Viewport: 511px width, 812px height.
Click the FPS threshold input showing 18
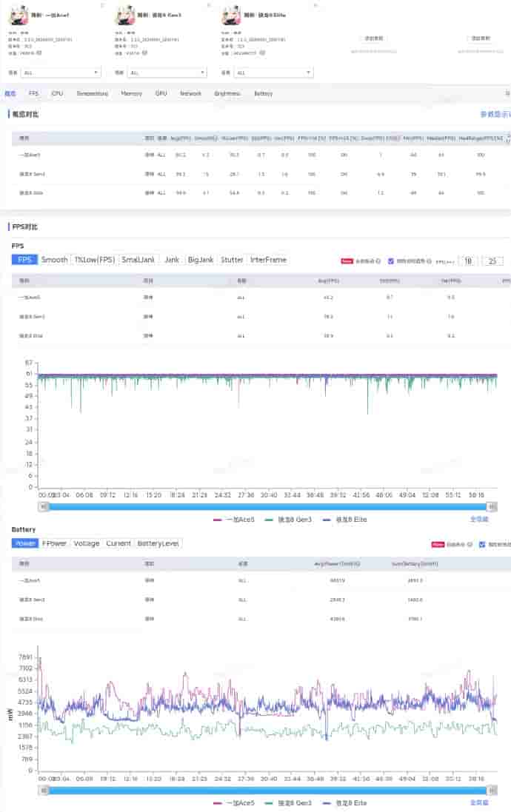click(467, 261)
